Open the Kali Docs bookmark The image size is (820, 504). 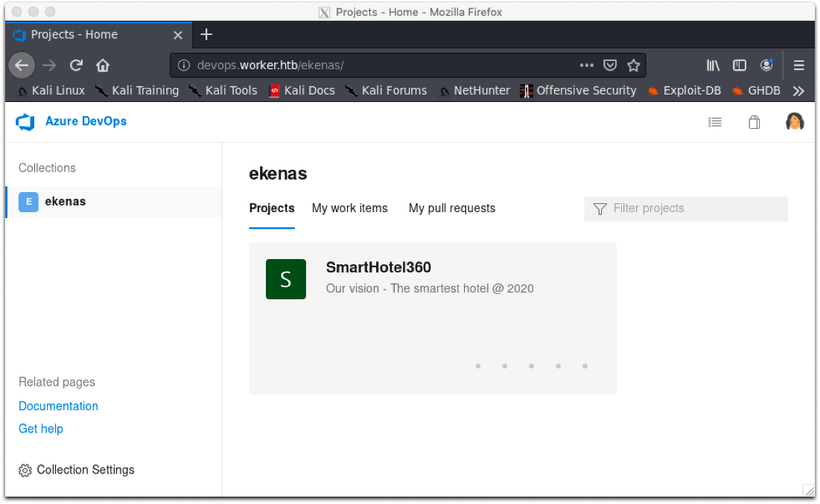[302, 91]
